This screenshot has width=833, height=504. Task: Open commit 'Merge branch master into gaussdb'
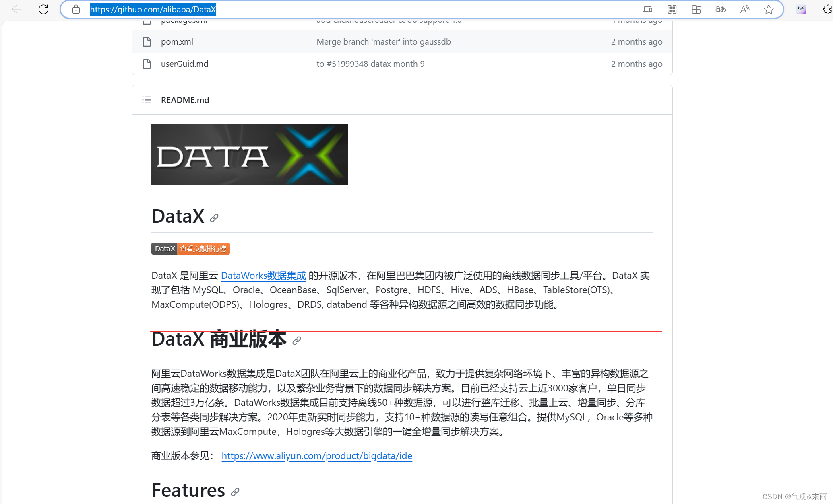coord(384,41)
